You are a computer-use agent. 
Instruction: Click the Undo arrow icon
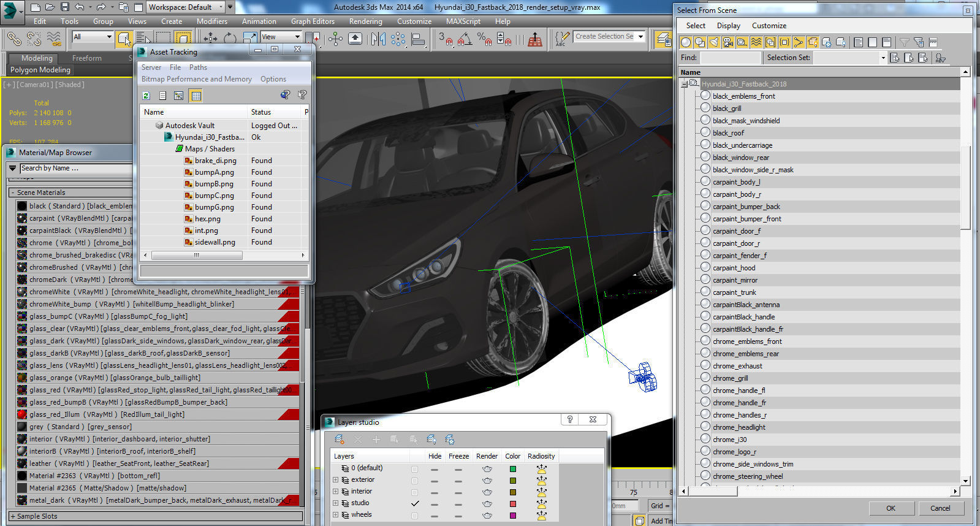[x=80, y=7]
